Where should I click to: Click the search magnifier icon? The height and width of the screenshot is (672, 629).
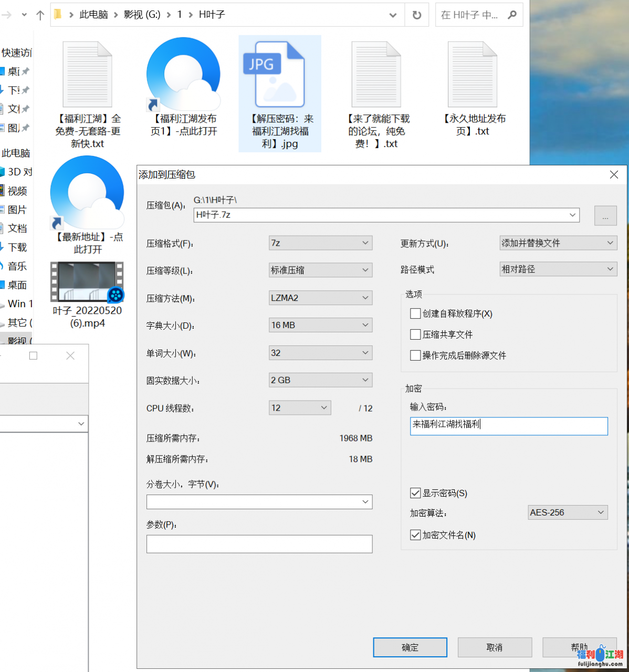coord(512,15)
